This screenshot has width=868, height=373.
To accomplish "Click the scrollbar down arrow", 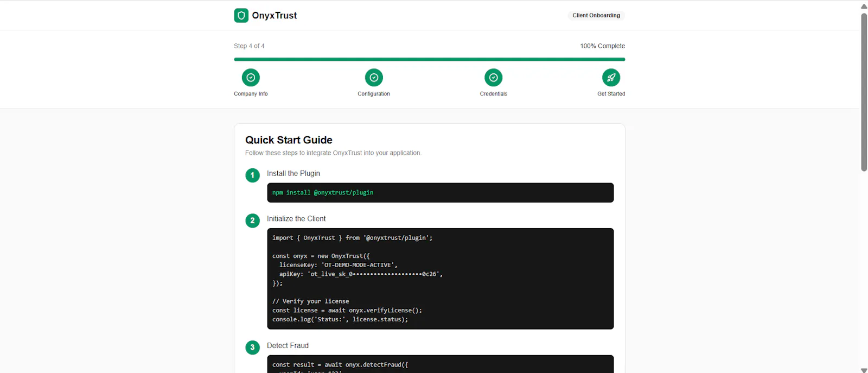I will pos(864,370).
